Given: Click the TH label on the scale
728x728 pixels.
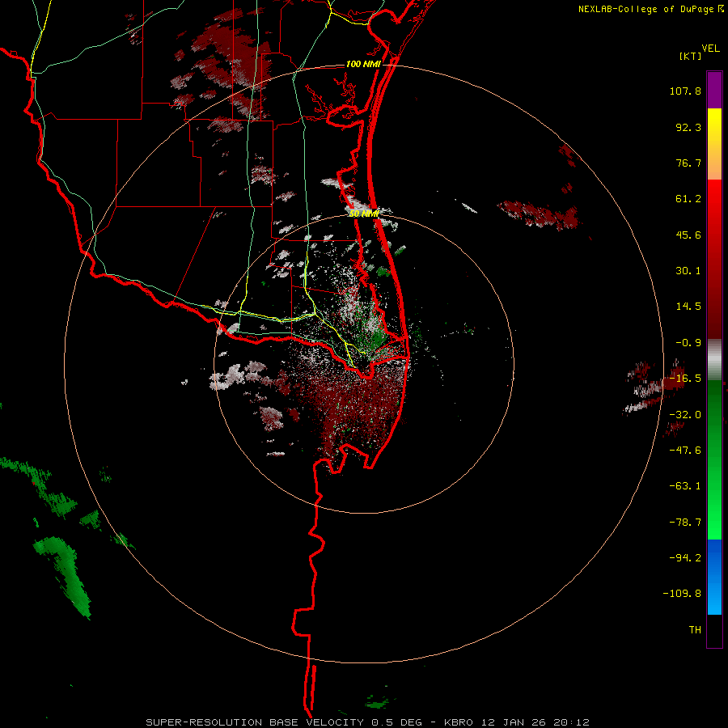Looking at the screenshot, I should pyautogui.click(x=695, y=629).
